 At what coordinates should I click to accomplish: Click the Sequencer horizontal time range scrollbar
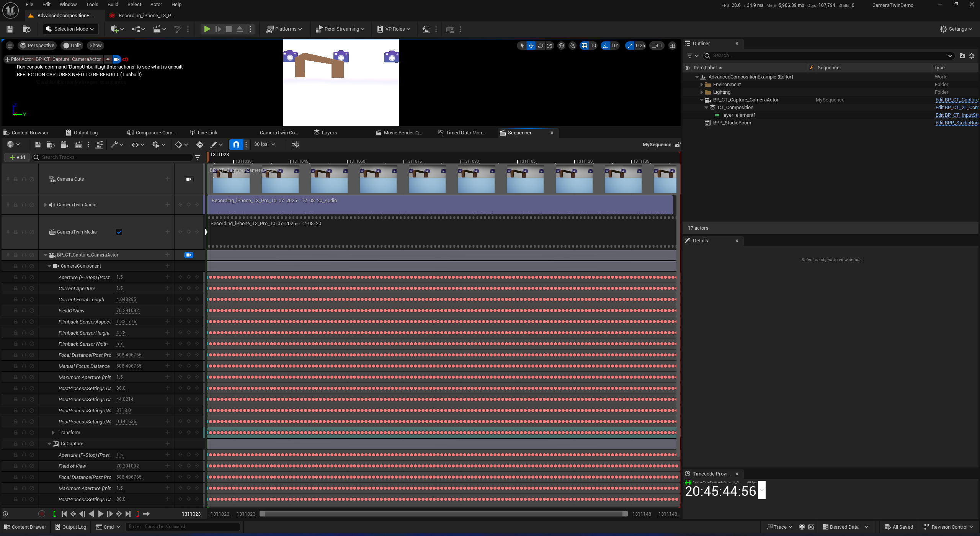coord(443,514)
